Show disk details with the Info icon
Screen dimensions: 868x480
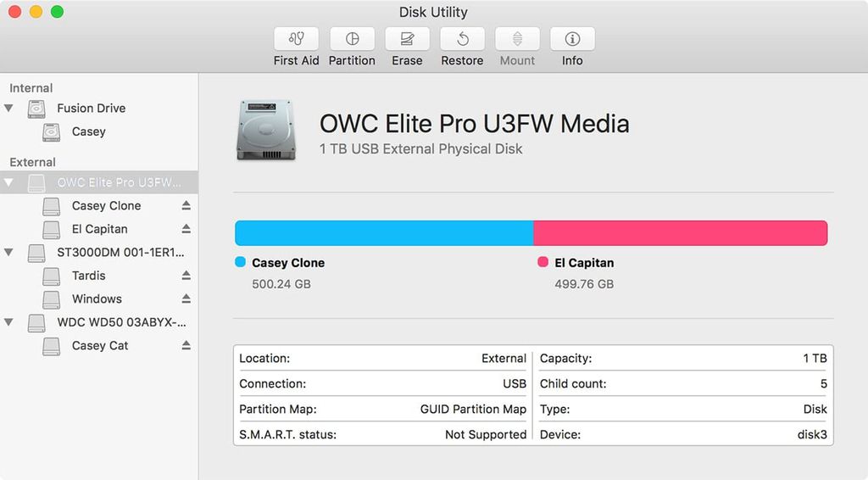572,39
